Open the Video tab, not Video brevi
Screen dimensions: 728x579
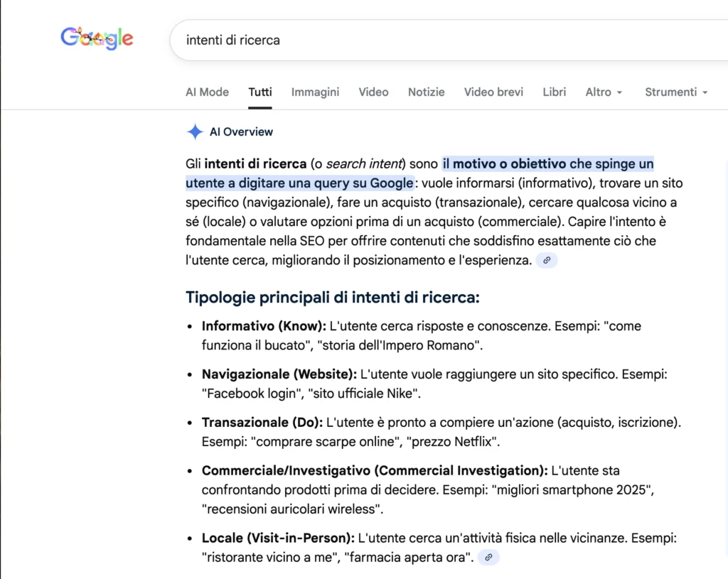coord(373,92)
